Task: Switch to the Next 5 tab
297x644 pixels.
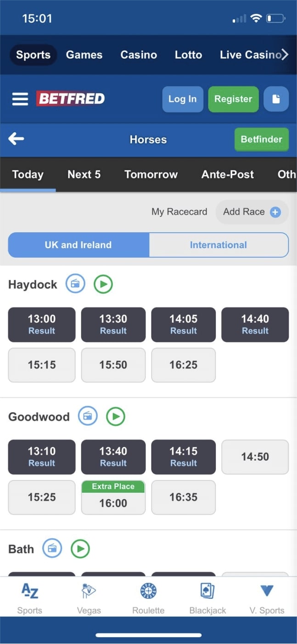Action: 84,175
